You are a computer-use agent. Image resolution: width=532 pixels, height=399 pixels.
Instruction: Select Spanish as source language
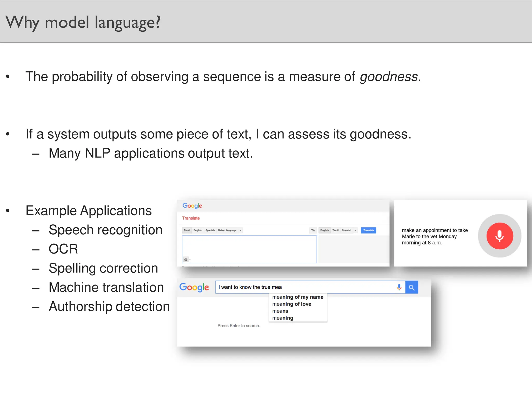coord(210,230)
